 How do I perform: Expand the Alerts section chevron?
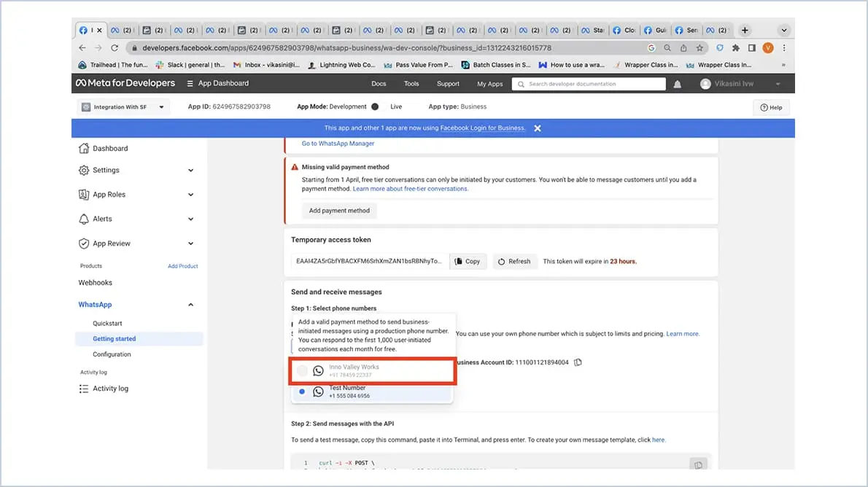190,219
